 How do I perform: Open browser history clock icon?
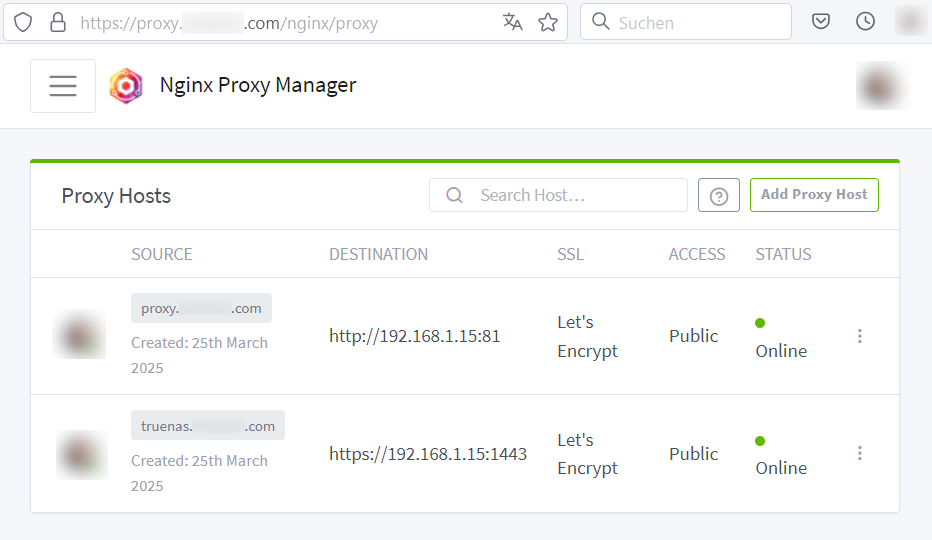[x=865, y=22]
